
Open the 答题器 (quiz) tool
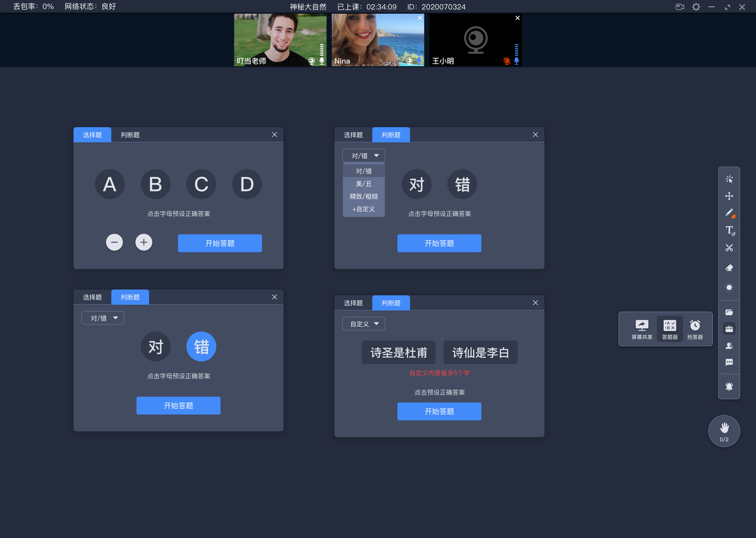tap(669, 328)
